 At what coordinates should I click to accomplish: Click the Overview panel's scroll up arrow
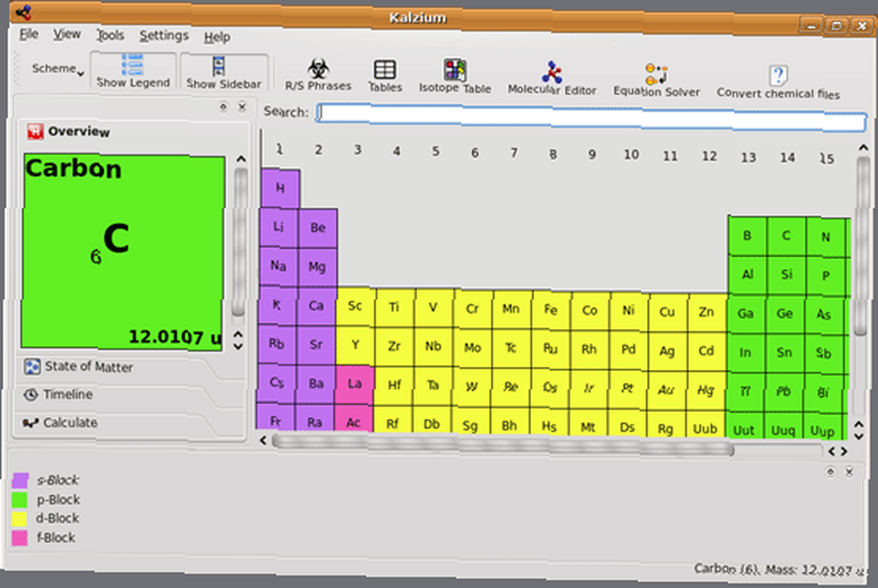[x=241, y=160]
